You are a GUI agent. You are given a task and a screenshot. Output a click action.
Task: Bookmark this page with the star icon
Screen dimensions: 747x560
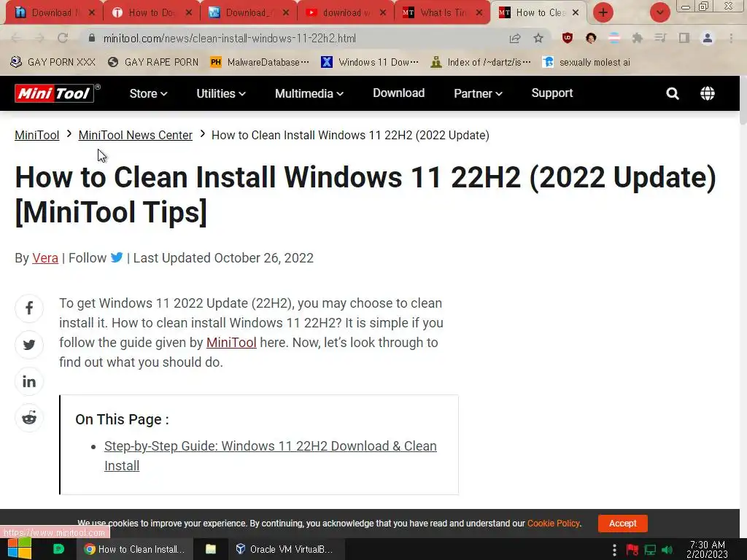538,38
